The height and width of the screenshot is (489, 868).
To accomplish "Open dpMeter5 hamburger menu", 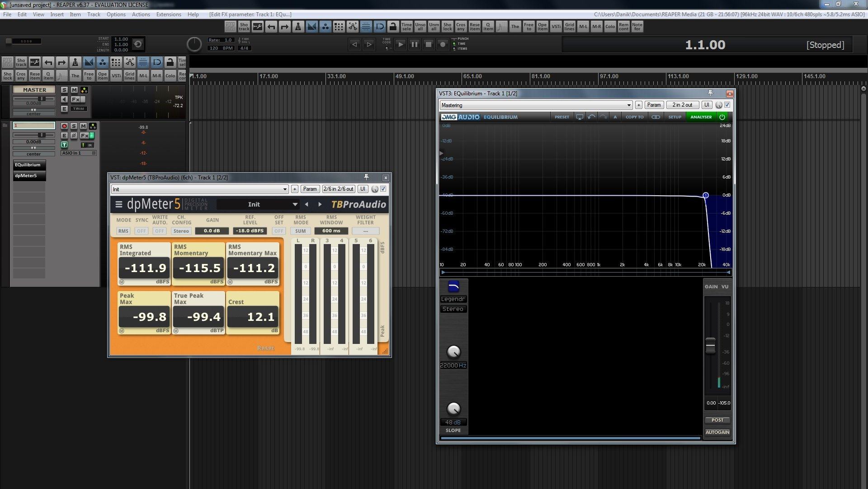I will point(118,204).
